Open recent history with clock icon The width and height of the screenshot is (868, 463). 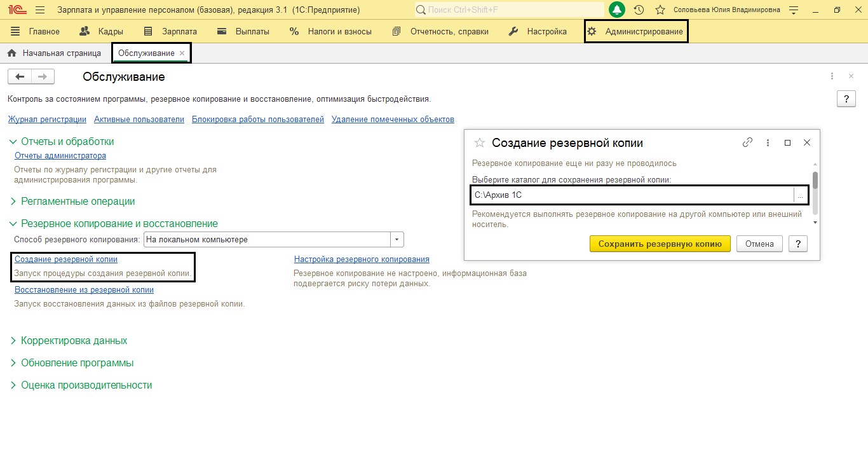[639, 10]
